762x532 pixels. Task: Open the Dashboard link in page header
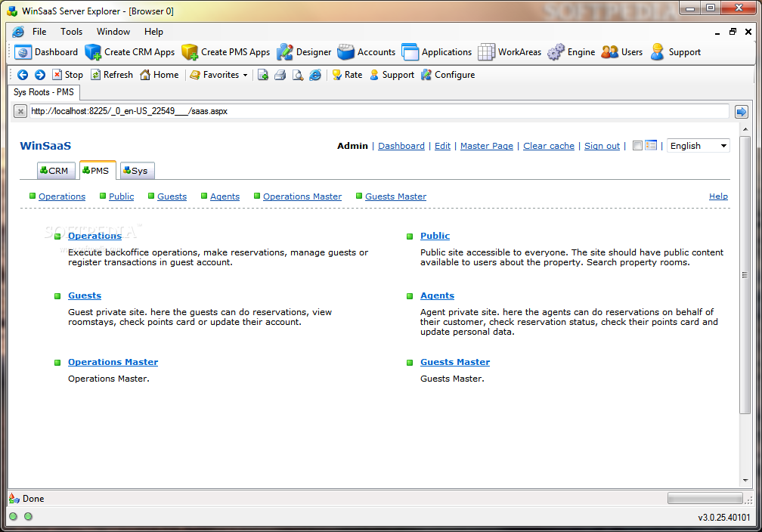pos(401,146)
